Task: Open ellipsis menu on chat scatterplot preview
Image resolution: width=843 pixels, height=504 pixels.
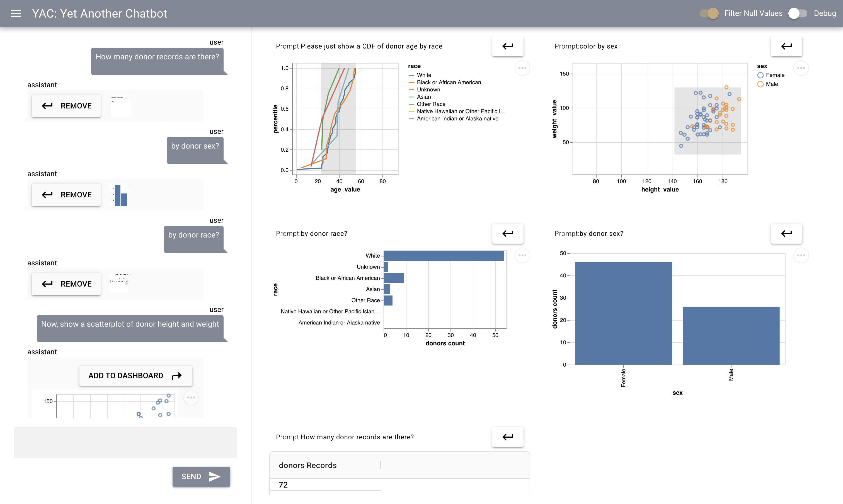Action: tap(191, 397)
